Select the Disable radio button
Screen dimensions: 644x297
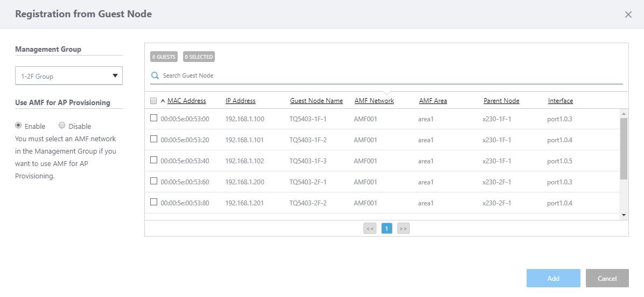coord(62,126)
